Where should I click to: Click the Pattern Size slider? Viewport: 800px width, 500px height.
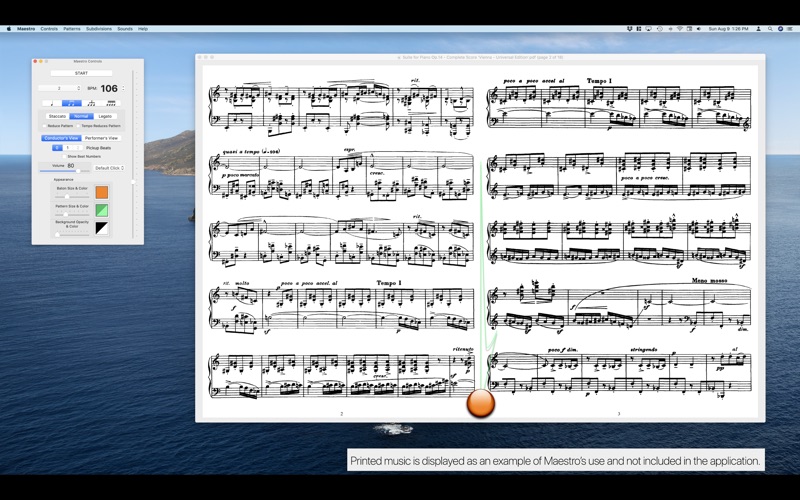(71, 215)
